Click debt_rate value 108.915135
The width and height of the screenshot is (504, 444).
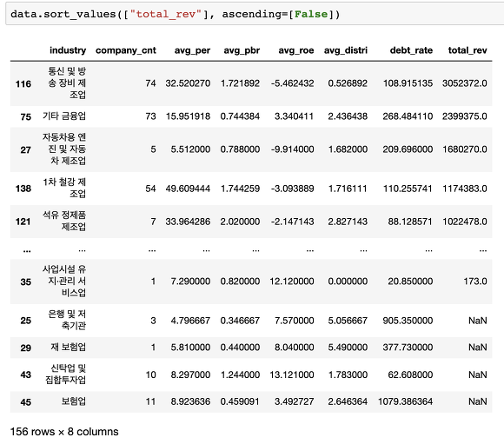click(408, 83)
